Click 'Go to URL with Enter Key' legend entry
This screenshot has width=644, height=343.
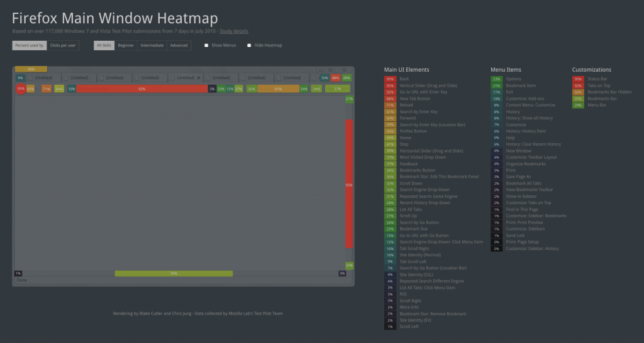tap(423, 92)
